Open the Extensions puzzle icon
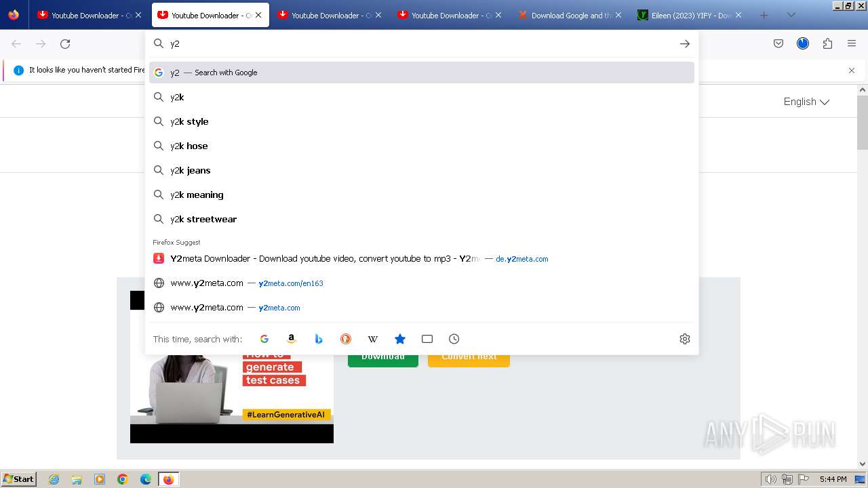This screenshot has width=868, height=488. pyautogui.click(x=827, y=43)
